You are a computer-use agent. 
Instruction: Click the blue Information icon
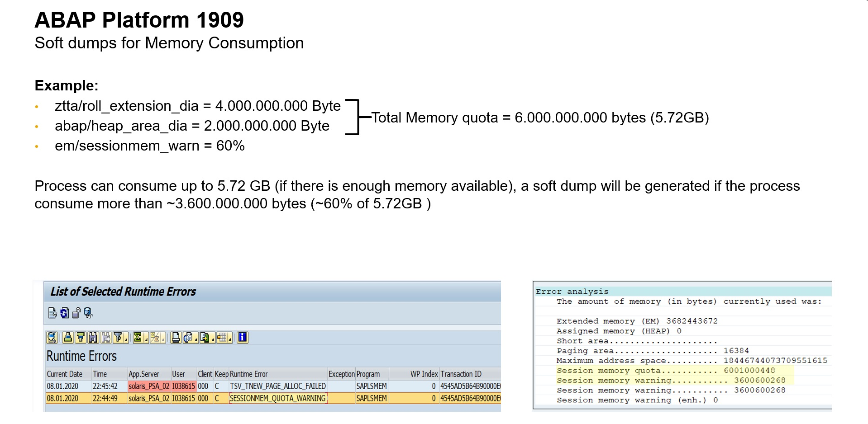[243, 338]
